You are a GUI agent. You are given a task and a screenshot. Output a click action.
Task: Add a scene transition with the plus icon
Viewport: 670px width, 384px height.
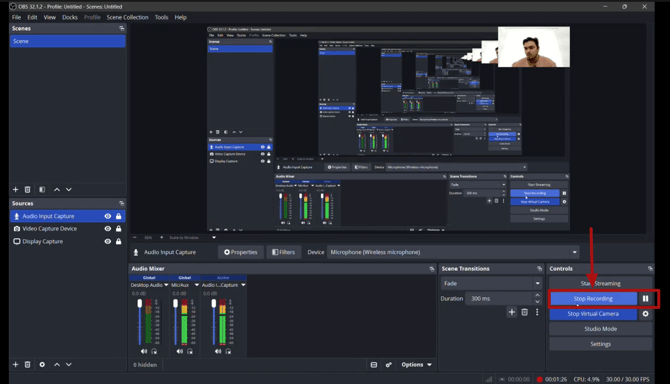(511, 312)
